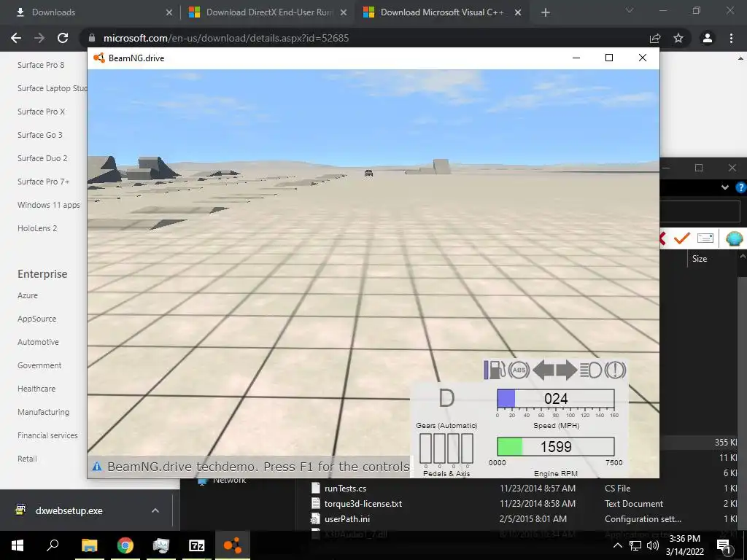747x560 pixels.
Task: Click the blue globe icon in background window
Action: coord(734,238)
